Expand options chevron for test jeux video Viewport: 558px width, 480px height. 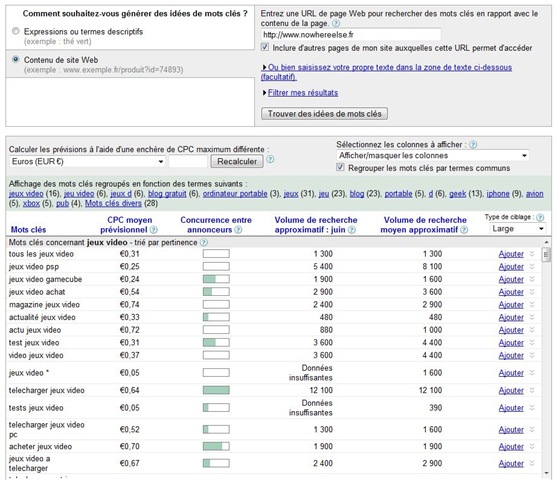[x=532, y=343]
